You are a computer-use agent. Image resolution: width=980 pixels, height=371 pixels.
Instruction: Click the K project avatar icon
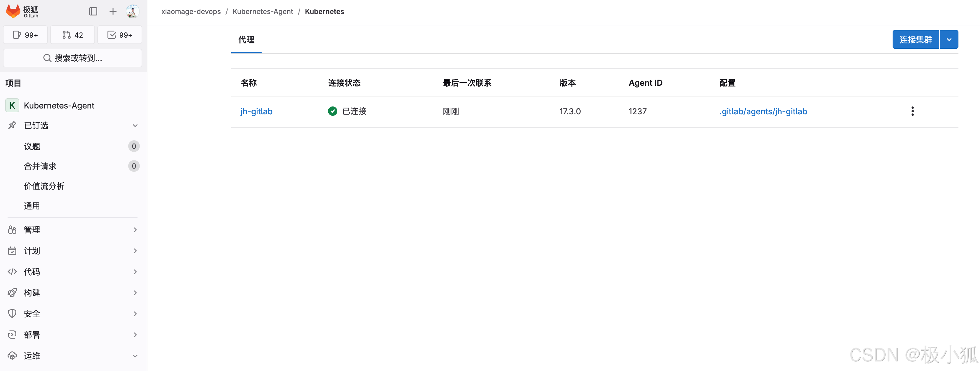click(x=12, y=106)
